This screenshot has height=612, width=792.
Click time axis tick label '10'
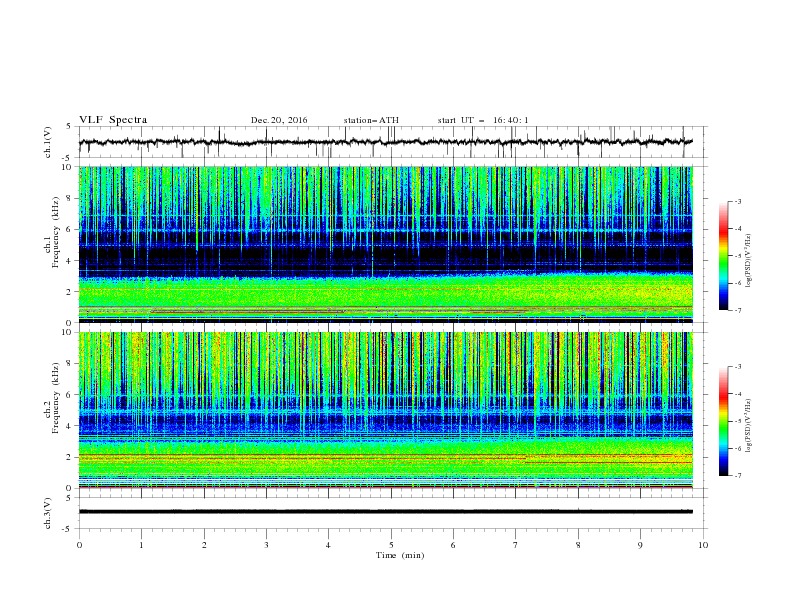point(703,545)
